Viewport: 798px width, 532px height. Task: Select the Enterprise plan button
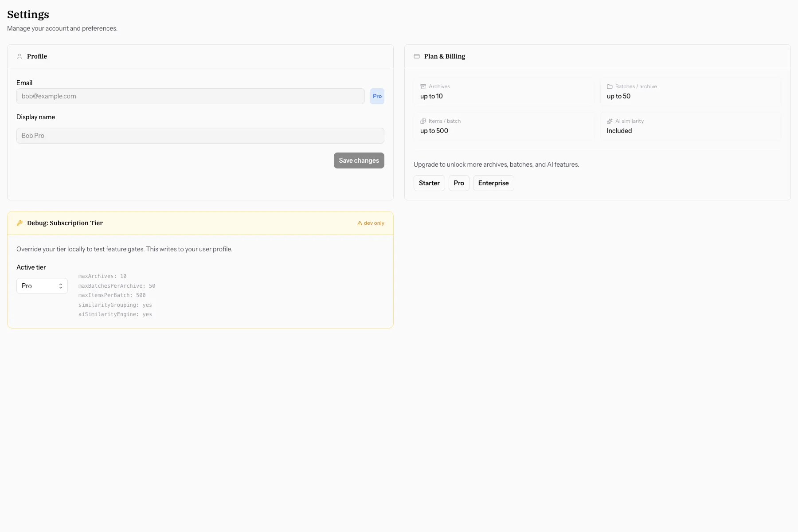click(493, 183)
